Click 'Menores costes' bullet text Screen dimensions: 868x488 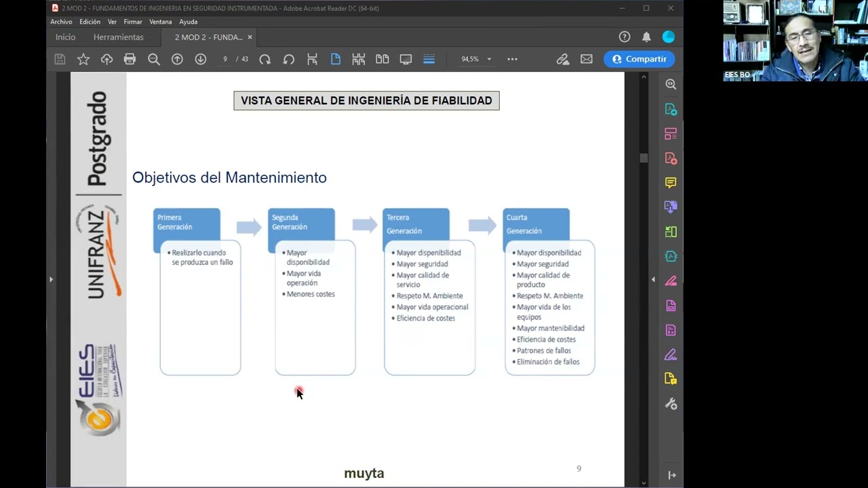click(311, 294)
